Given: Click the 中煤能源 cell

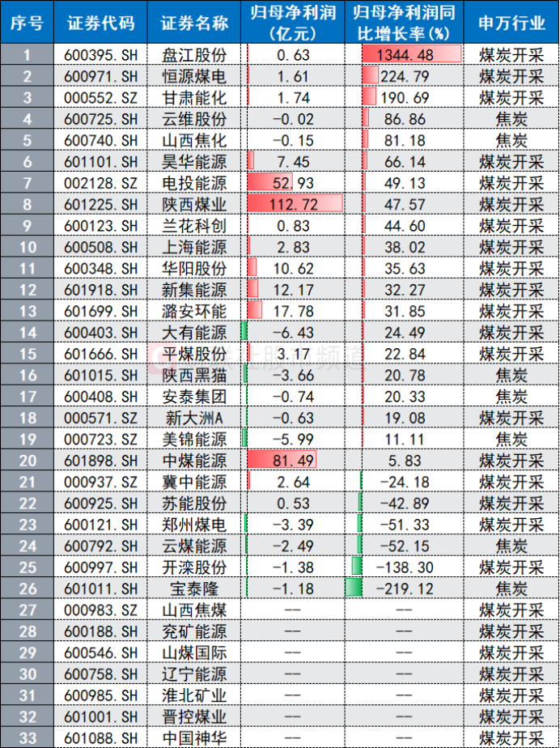Looking at the screenshot, I should coord(193,461).
